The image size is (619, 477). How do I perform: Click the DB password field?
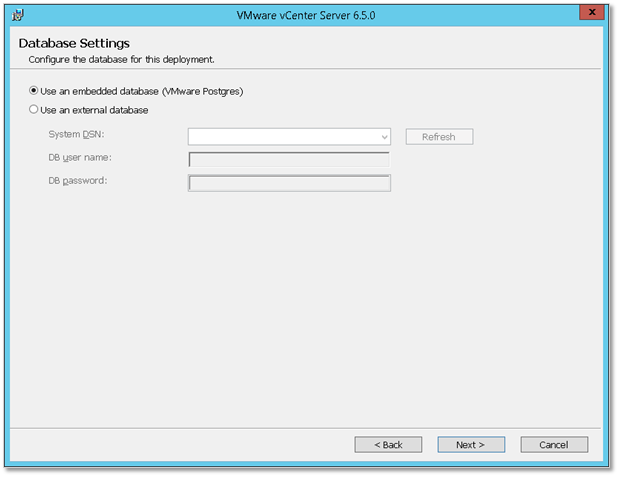pyautogui.click(x=289, y=183)
